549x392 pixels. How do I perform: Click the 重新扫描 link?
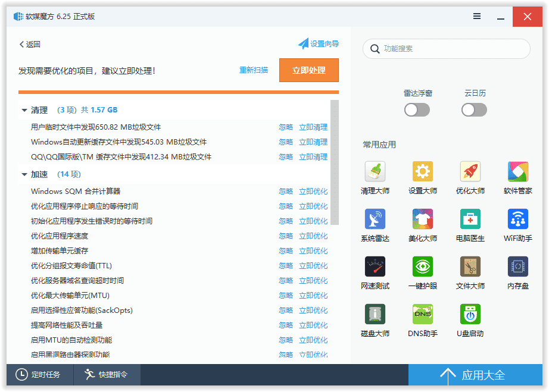tap(254, 70)
